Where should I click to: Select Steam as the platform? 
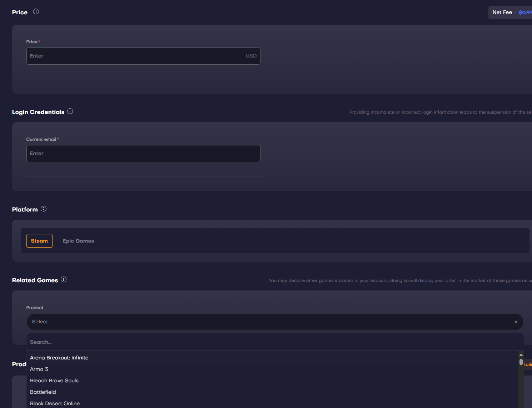pos(39,241)
